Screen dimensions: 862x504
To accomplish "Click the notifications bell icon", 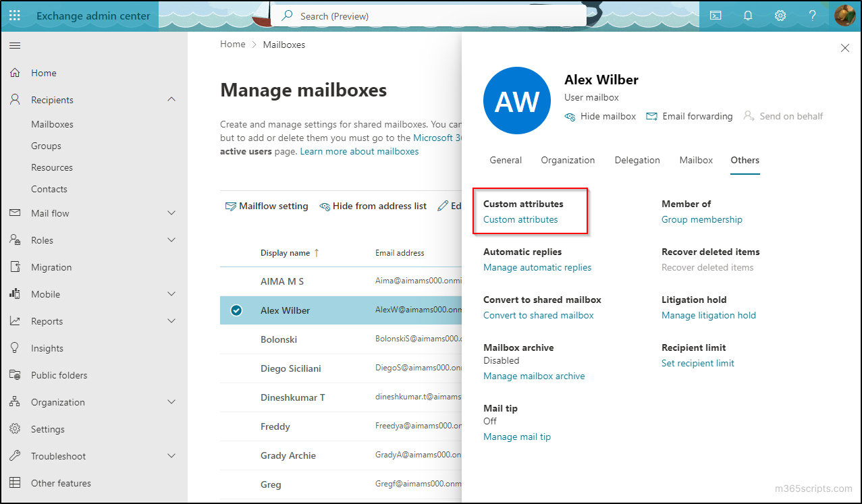I will (747, 15).
